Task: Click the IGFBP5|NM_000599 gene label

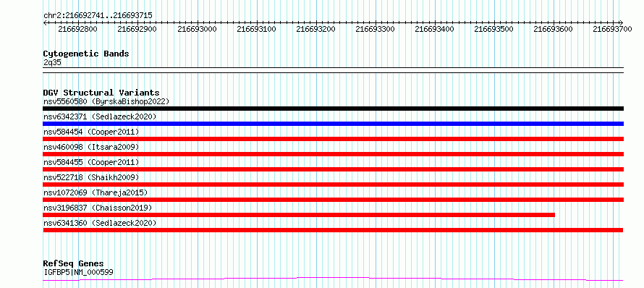Action: tap(78, 272)
